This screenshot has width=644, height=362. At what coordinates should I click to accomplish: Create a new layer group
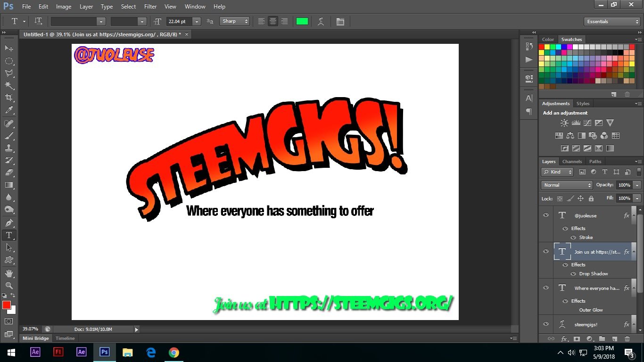coord(602,338)
